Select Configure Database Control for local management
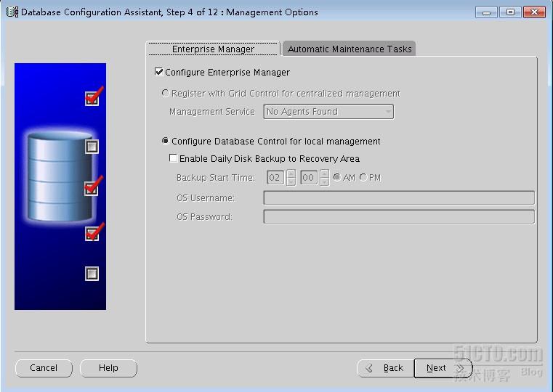The width and height of the screenshot is (553, 392). pyautogui.click(x=165, y=142)
